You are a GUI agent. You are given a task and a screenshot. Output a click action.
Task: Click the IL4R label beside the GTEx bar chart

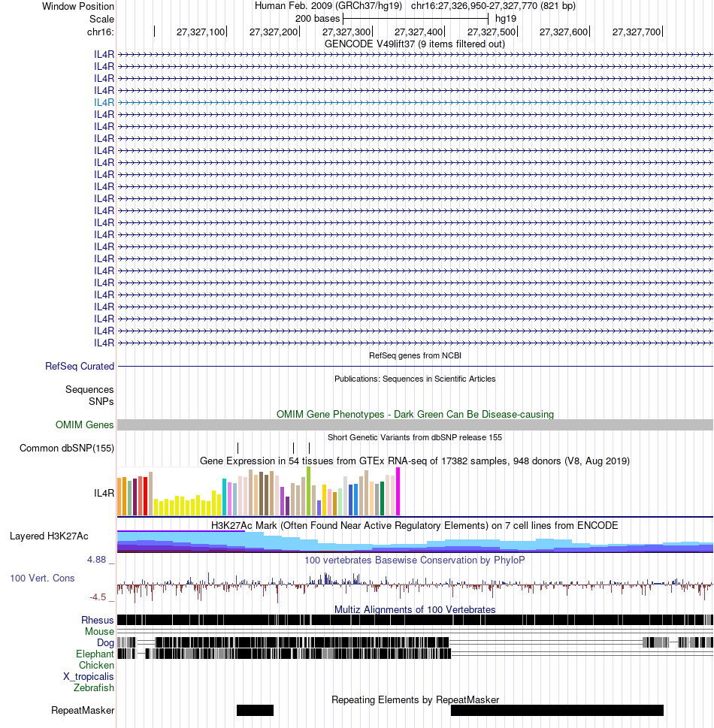click(x=104, y=493)
